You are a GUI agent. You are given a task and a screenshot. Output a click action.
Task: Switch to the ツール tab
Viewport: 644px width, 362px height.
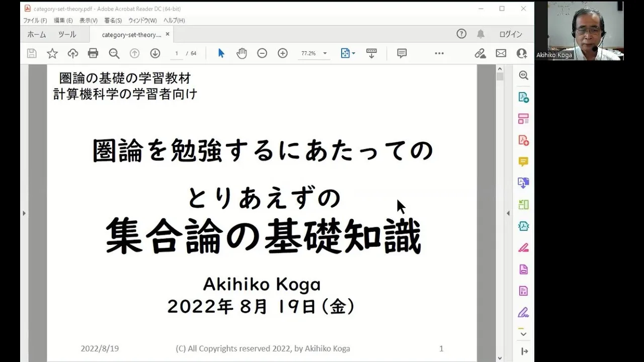(67, 34)
